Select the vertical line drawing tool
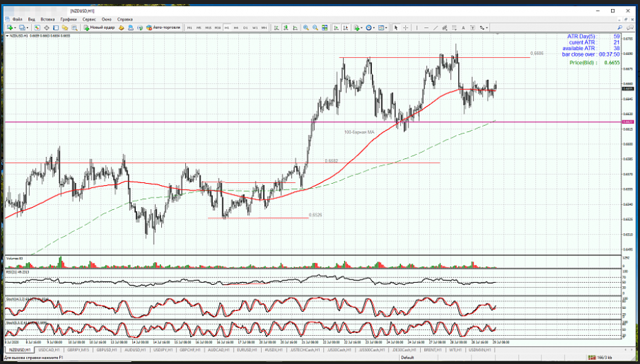This screenshot has width=640, height=364. (417, 28)
